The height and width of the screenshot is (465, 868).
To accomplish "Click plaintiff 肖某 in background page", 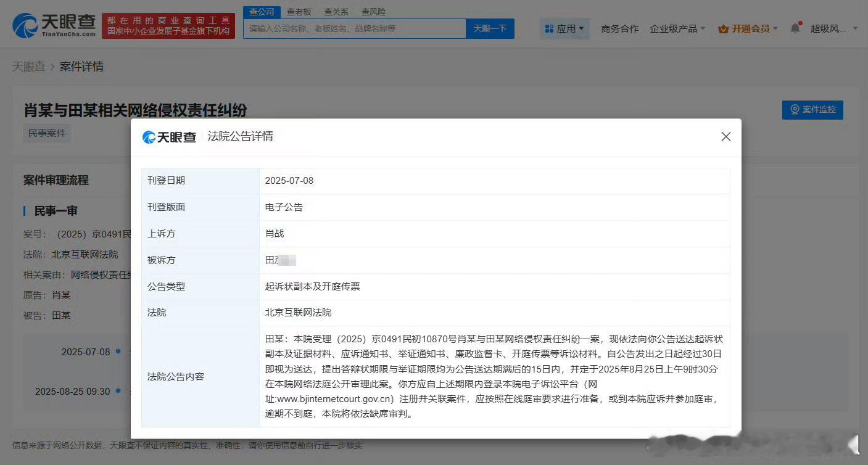I will [61, 295].
